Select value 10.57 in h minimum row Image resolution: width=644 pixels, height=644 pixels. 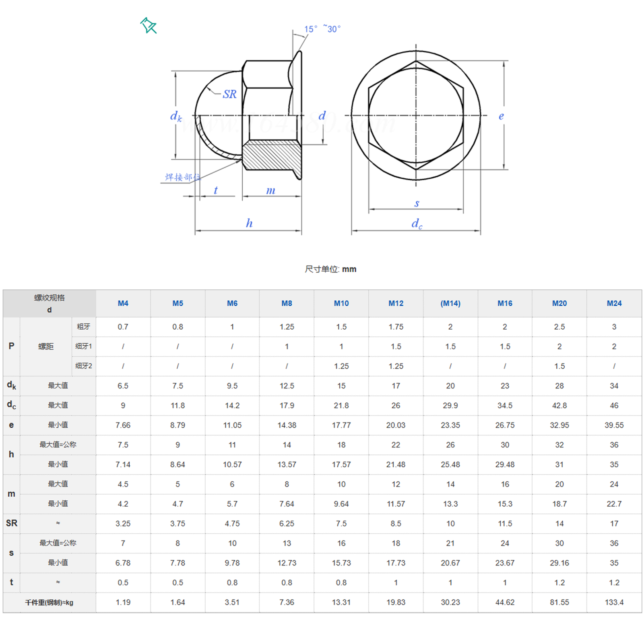pos(232,464)
